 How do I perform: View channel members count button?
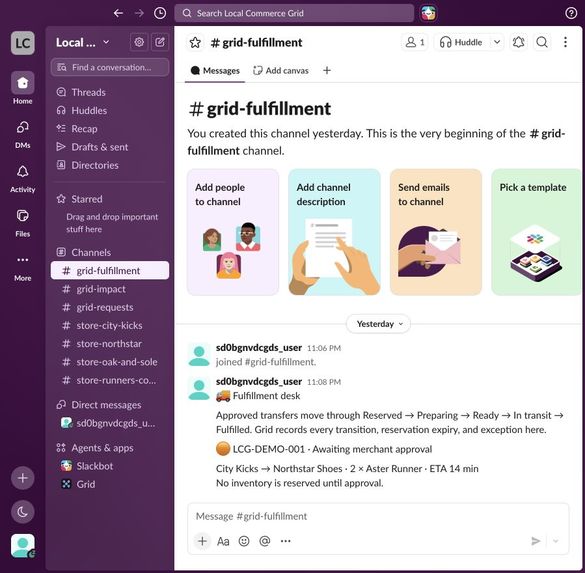click(415, 42)
